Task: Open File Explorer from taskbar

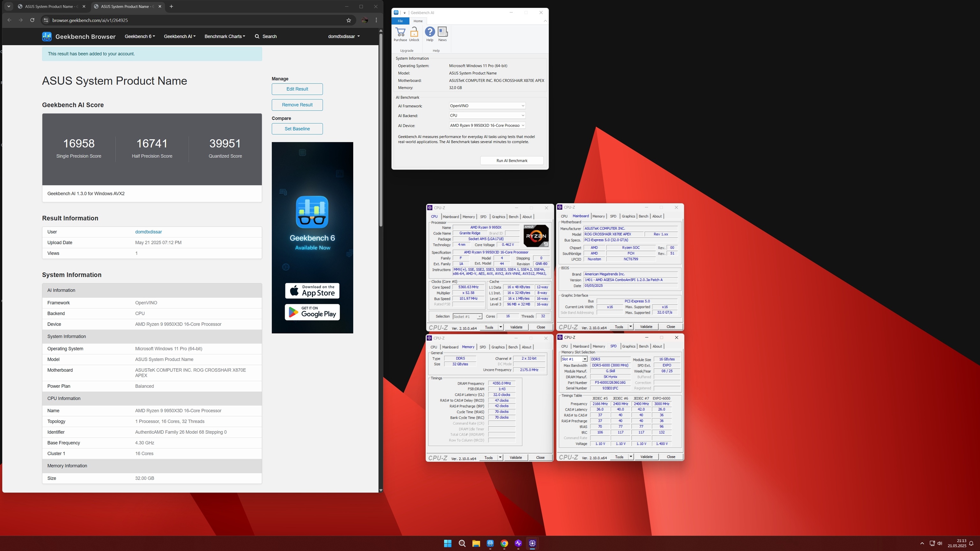Action: point(476,543)
